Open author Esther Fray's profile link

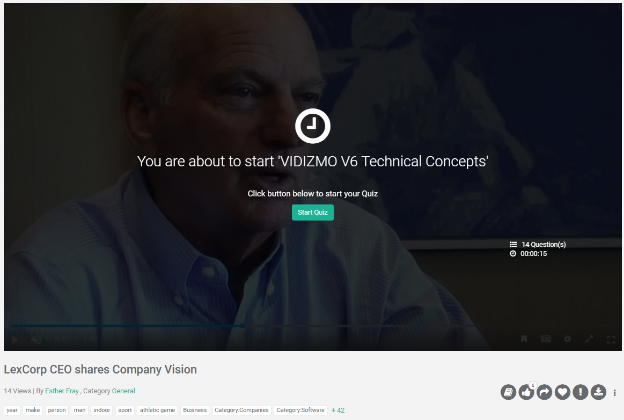pos(62,391)
